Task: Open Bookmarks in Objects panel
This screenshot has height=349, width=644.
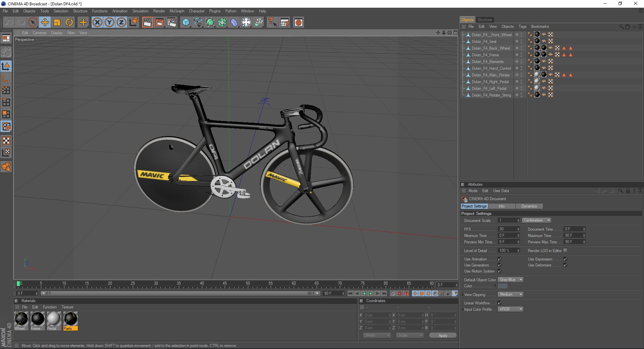Action: [x=540, y=26]
